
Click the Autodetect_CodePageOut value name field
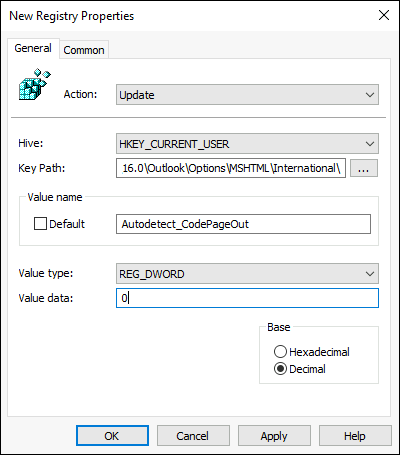(x=243, y=224)
